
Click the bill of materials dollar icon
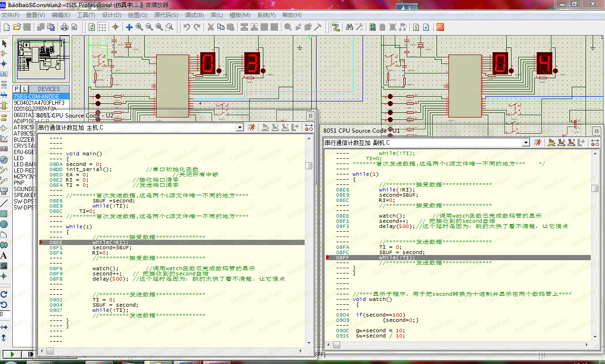[416, 27]
